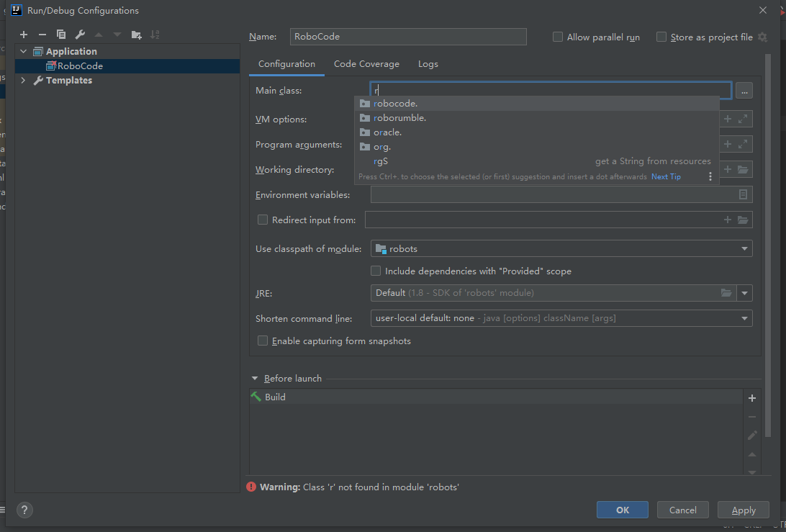786x532 pixels.
Task: Insert macro in Program arguments field
Action: point(728,144)
